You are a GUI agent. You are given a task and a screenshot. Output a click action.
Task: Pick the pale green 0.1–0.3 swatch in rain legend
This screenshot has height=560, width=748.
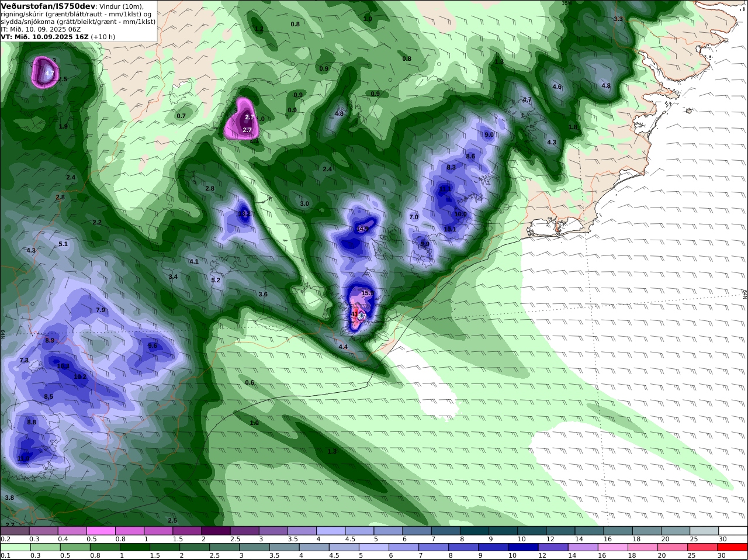pyautogui.click(x=15, y=547)
